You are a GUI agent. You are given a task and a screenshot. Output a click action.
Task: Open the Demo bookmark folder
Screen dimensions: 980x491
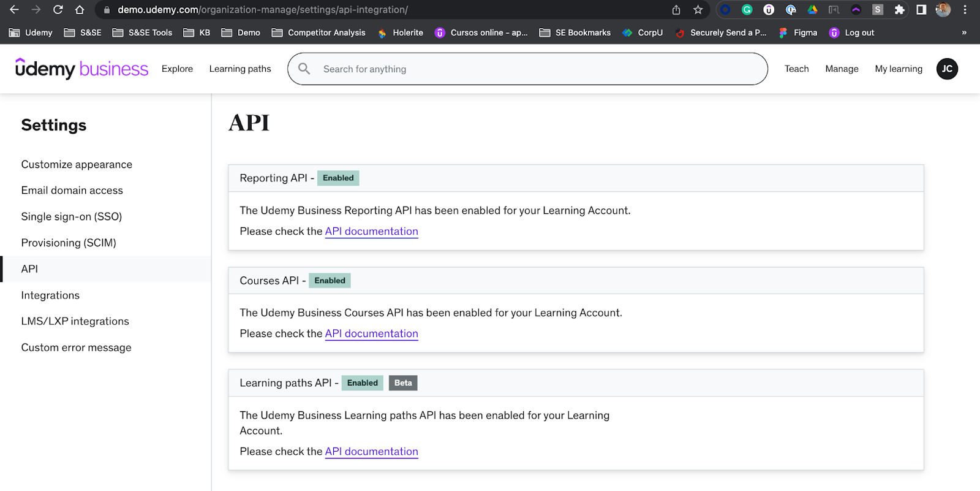pos(241,32)
